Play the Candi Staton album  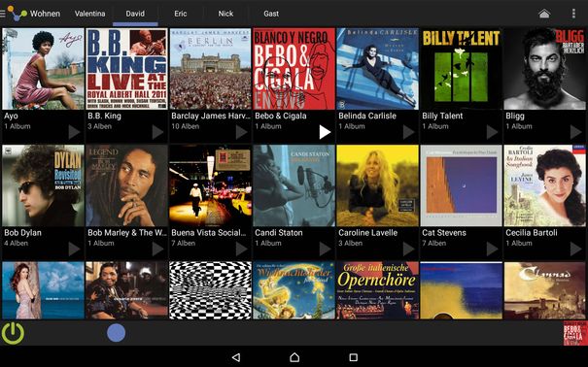pos(325,249)
